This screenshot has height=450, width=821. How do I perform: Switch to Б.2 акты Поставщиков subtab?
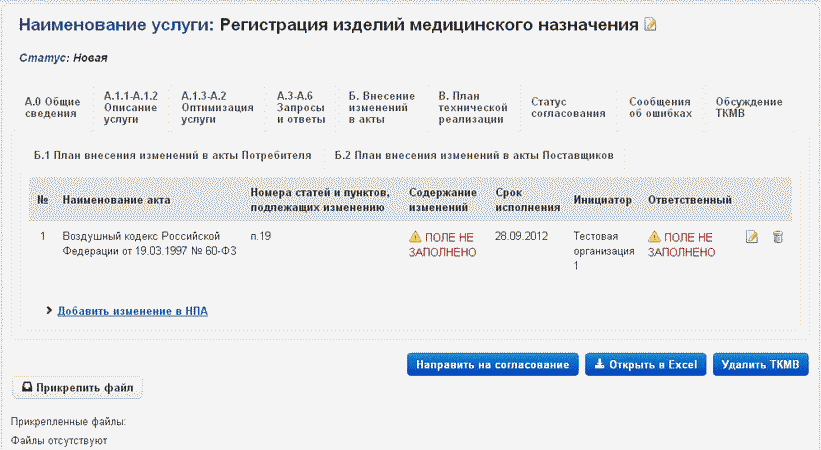(x=473, y=156)
